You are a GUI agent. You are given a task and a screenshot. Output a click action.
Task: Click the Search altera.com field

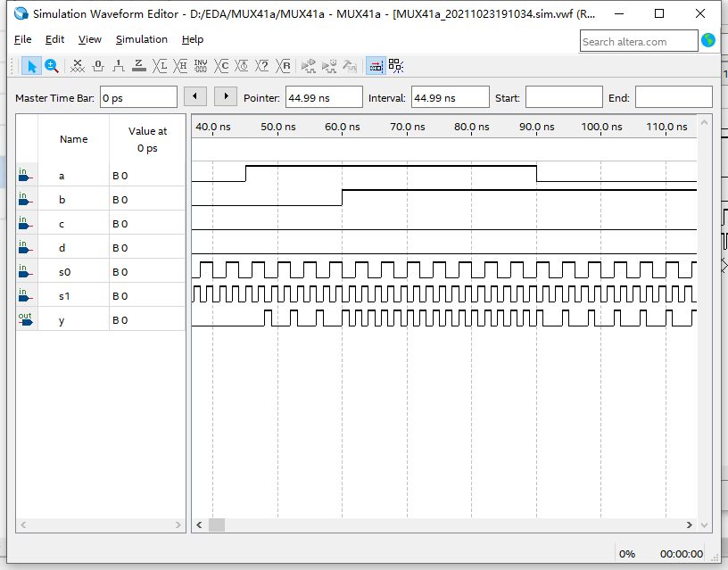(639, 41)
